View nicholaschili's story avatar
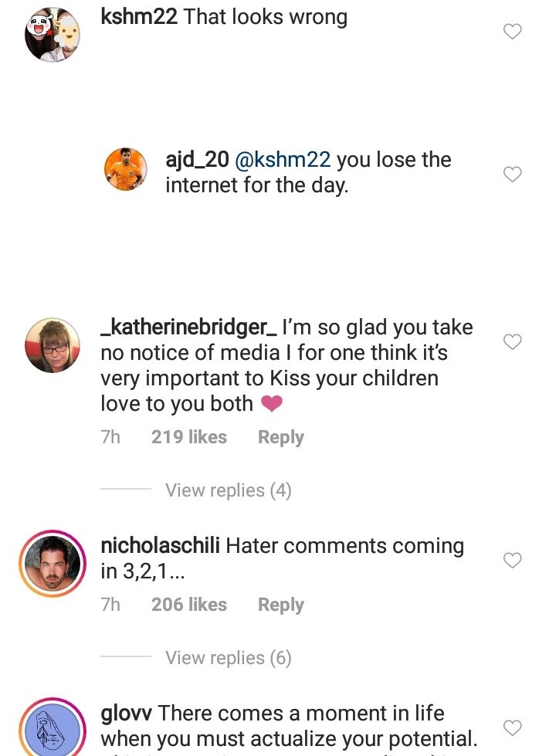Screen dimensions: 556x756 click(53, 564)
